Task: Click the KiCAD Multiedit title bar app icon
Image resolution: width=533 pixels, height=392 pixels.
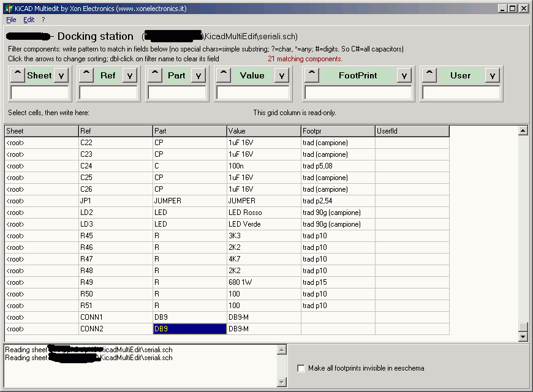Action: 9,9
